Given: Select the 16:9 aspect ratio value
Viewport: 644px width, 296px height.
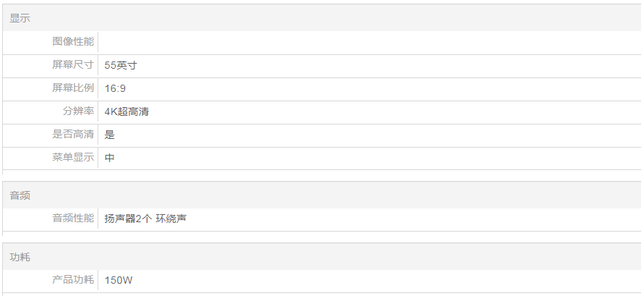Looking at the screenshot, I should point(116,88).
